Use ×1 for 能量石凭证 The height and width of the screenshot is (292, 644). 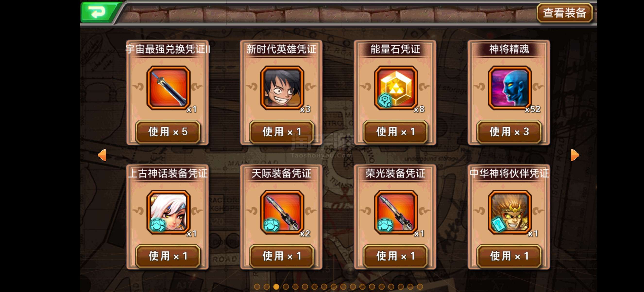(x=395, y=132)
